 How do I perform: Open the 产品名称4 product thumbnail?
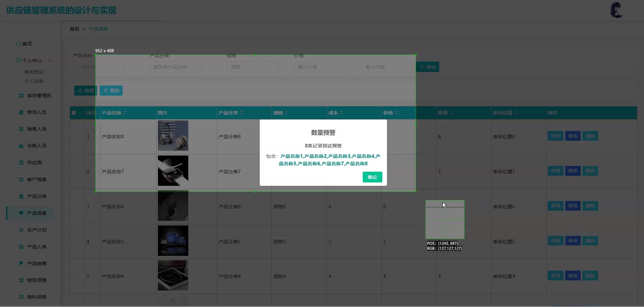(x=173, y=275)
